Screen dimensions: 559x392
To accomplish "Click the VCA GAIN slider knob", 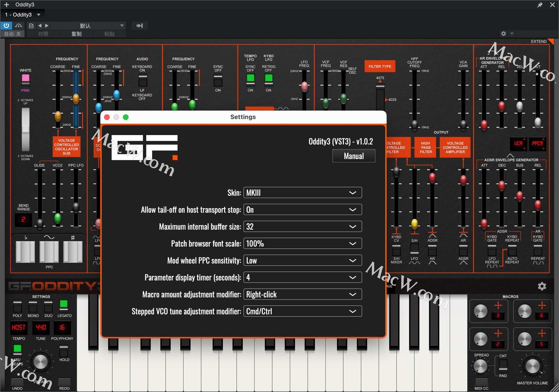I will [463, 125].
